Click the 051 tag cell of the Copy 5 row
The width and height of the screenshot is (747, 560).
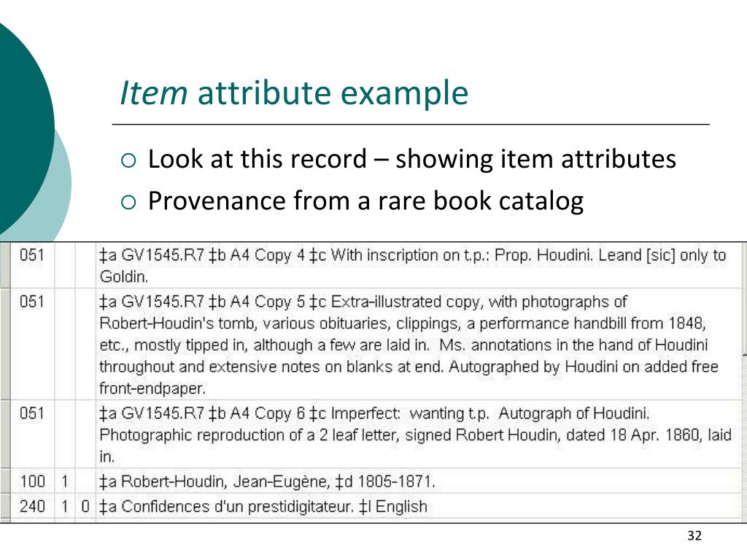click(x=32, y=301)
